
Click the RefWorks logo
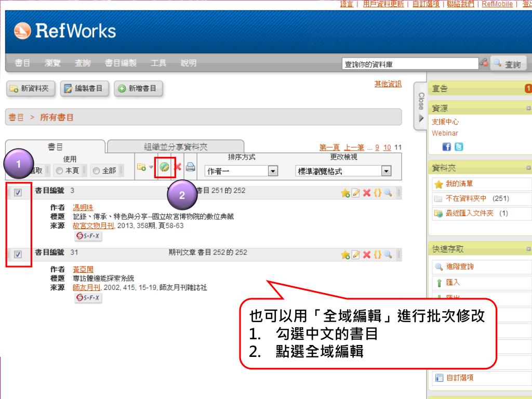(x=65, y=31)
